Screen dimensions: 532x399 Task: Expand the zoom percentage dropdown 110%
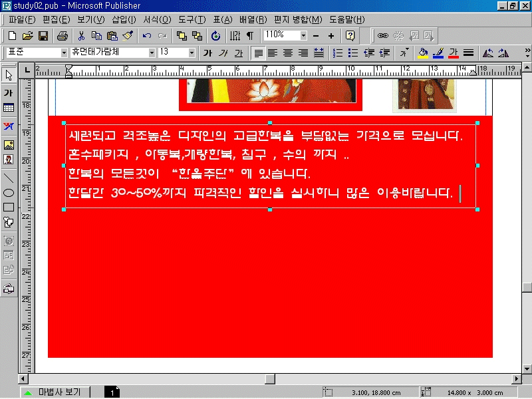pyautogui.click(x=304, y=35)
